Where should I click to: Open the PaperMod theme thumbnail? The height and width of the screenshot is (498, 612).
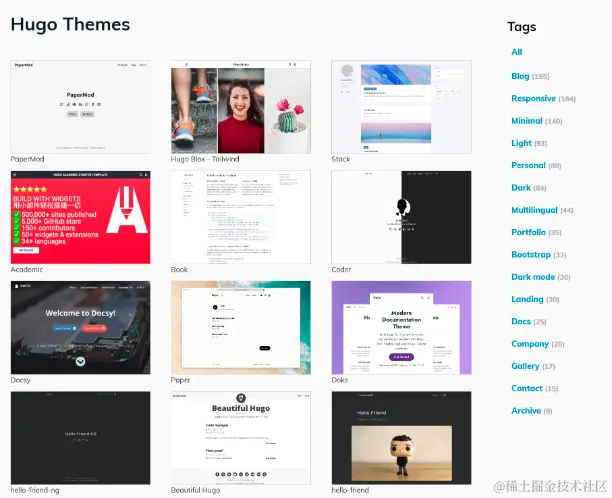80,107
